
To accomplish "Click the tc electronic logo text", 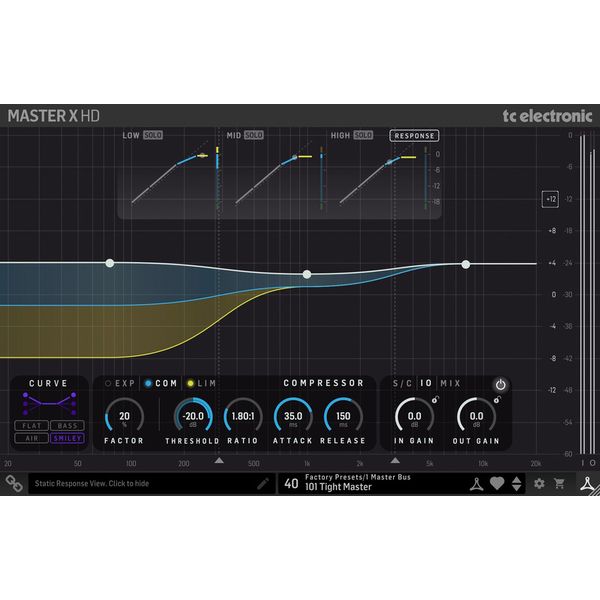I will [547, 116].
